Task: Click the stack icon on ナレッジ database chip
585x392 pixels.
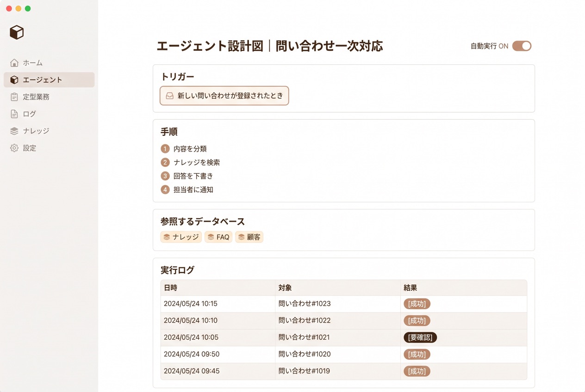Action: point(167,237)
